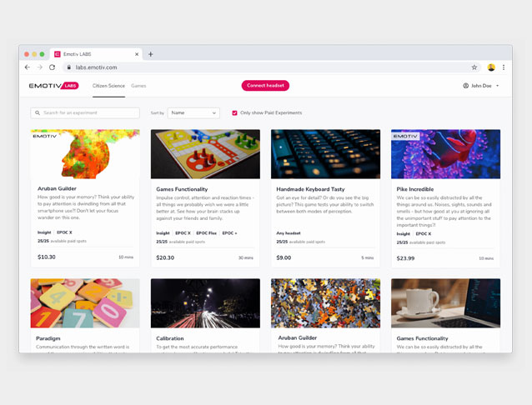Select the Citizen Science tab
Image resolution: width=532 pixels, height=405 pixels.
coord(108,86)
